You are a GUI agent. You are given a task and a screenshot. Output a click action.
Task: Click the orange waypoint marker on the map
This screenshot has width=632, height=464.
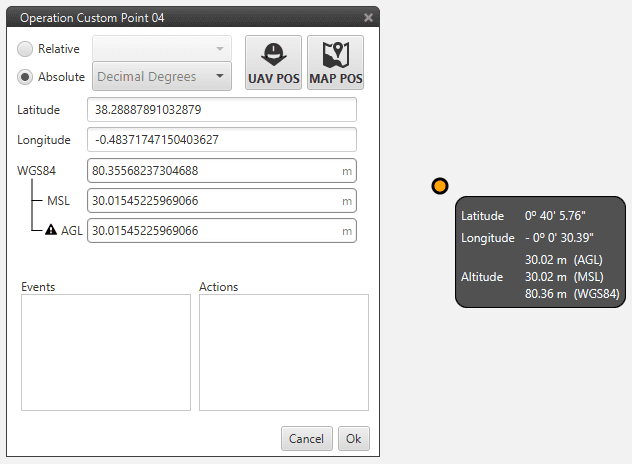440,186
